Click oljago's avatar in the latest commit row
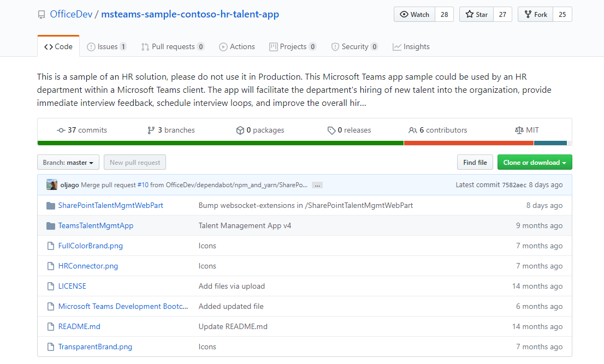The width and height of the screenshot is (604, 364). pyautogui.click(x=52, y=184)
